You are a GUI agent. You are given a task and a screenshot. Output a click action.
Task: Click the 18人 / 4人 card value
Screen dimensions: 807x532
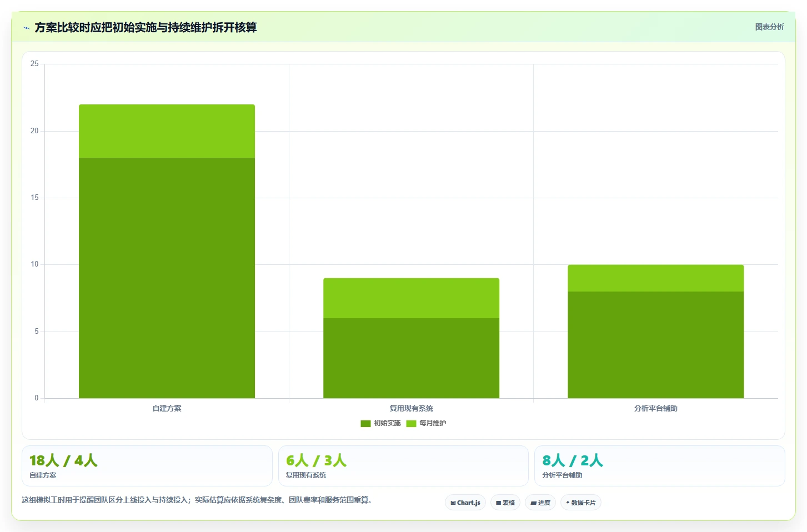click(x=63, y=460)
